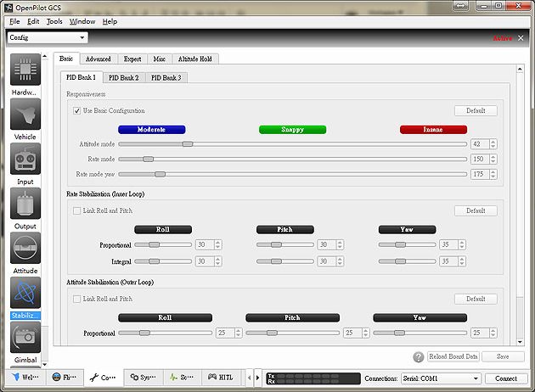This screenshot has height=392, width=535.
Task: Open the Help menu
Action: point(110,21)
